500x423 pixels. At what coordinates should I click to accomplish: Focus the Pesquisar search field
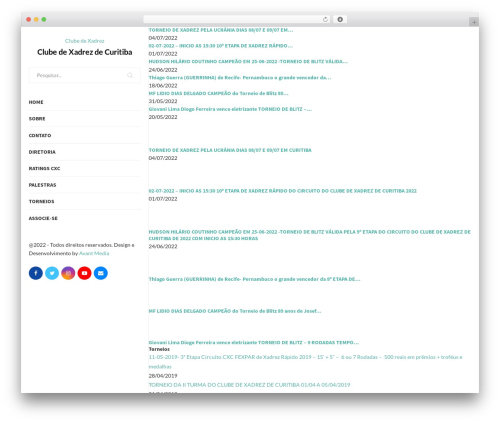click(x=85, y=75)
